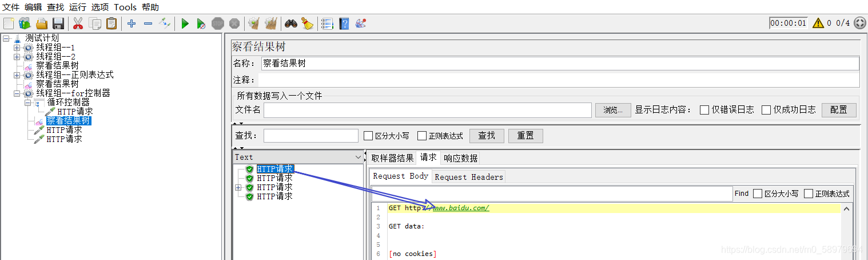Click the Paste clipboard icon
This screenshot has height=260, width=868.
111,23
